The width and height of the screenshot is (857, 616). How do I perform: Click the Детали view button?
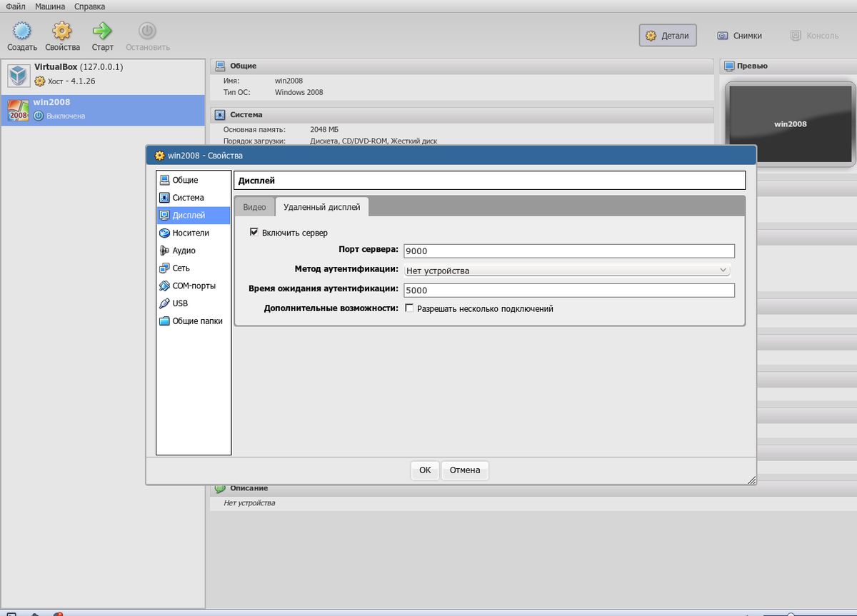coord(668,36)
